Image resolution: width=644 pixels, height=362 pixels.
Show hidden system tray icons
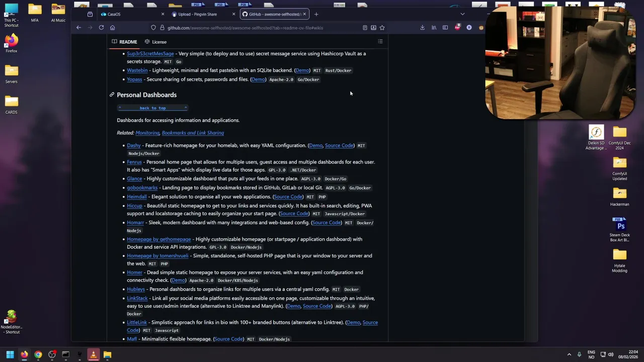click(x=569, y=354)
